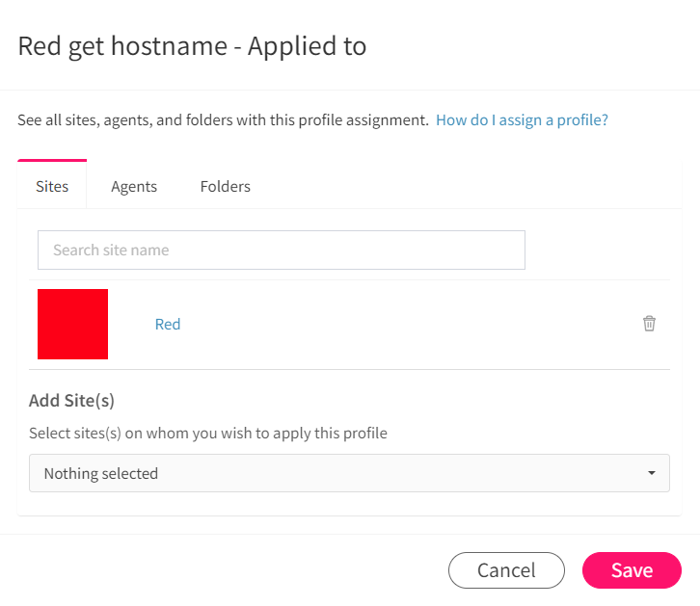Switch to the Agents tab
The image size is (700, 606).
tap(134, 186)
